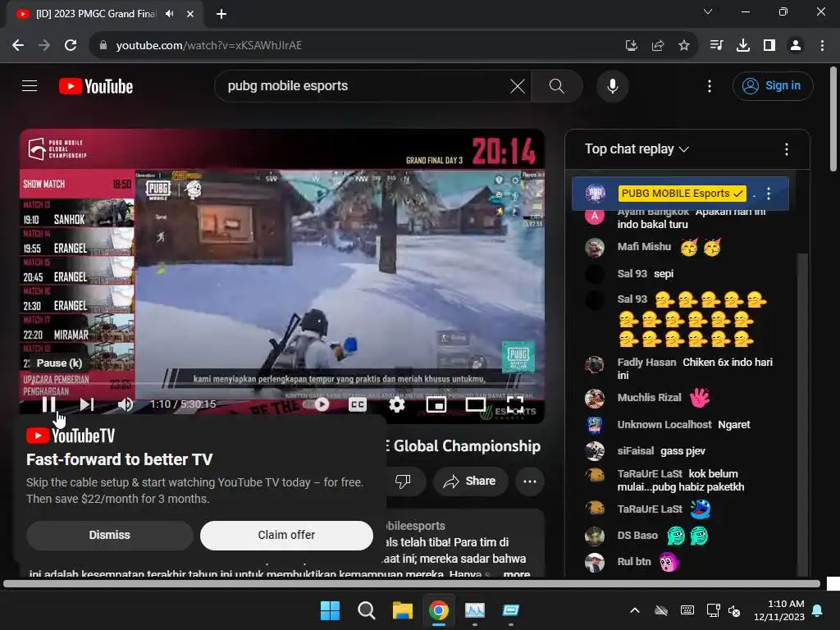This screenshot has height=630, width=840.
Task: Open the Windows Start menu
Action: (330, 610)
